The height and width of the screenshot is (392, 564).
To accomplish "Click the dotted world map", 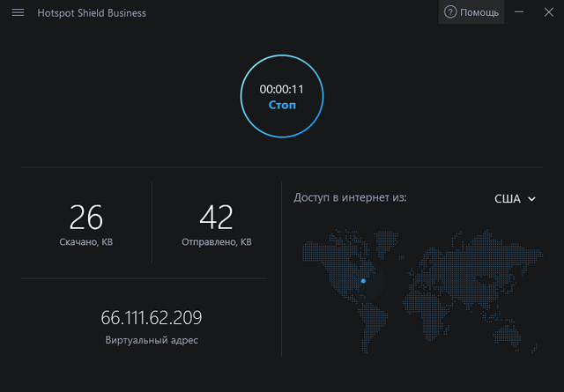I will [441, 282].
